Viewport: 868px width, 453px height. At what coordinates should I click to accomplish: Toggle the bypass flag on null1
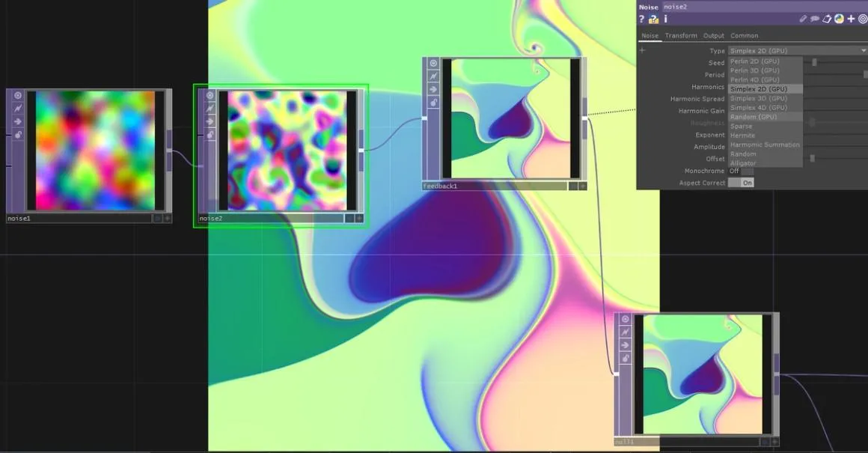coord(626,332)
